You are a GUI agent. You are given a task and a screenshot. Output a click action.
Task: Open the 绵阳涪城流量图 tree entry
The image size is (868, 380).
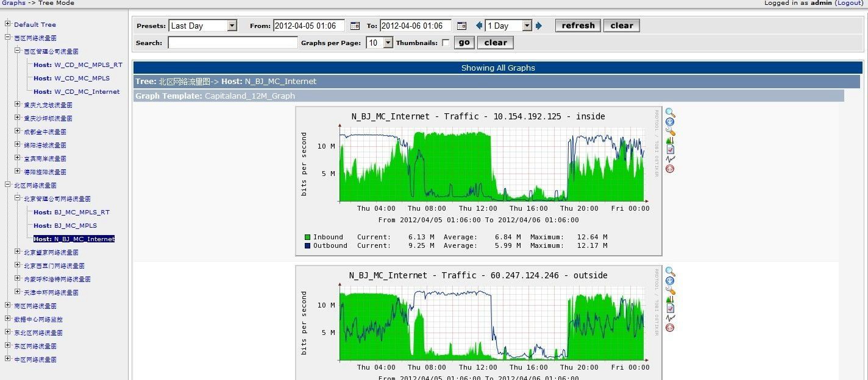click(x=45, y=145)
